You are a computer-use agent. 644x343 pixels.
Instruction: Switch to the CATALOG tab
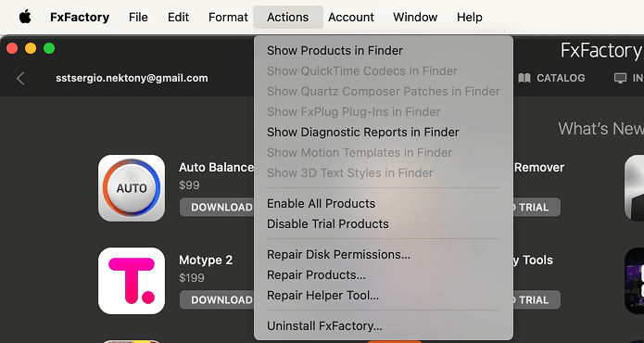551,78
